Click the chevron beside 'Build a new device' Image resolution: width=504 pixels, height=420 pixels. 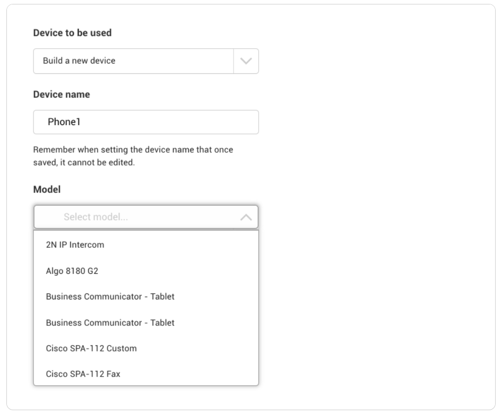(x=246, y=61)
